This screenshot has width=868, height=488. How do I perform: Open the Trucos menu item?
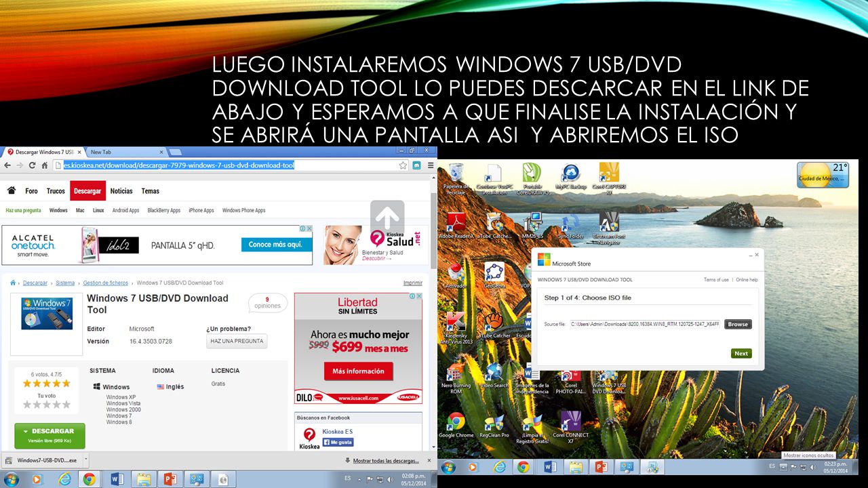pyautogui.click(x=56, y=191)
